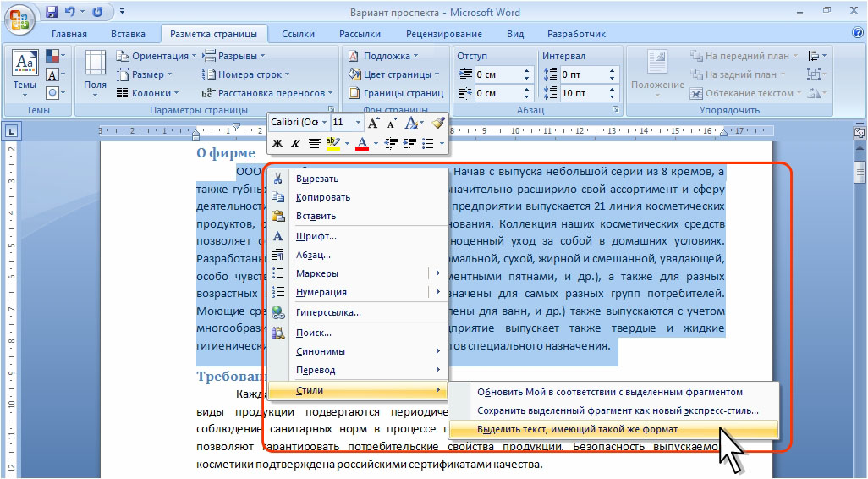The height and width of the screenshot is (479, 868).
Task: Click left indent 0 см field
Action: tap(497, 74)
